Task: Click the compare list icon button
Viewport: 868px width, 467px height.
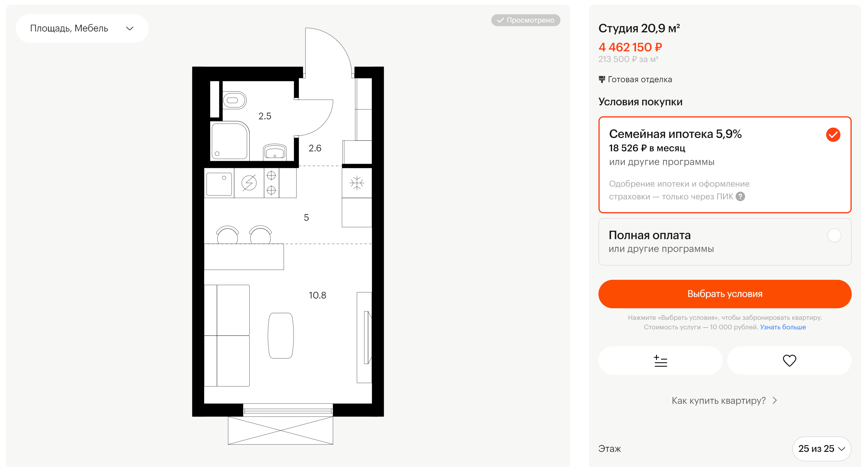Action: 660,360
